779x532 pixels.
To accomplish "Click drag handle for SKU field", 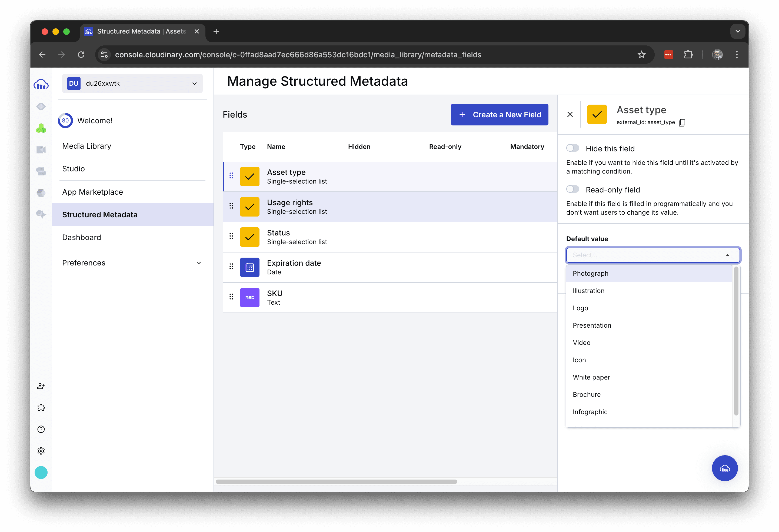I will pos(231,297).
